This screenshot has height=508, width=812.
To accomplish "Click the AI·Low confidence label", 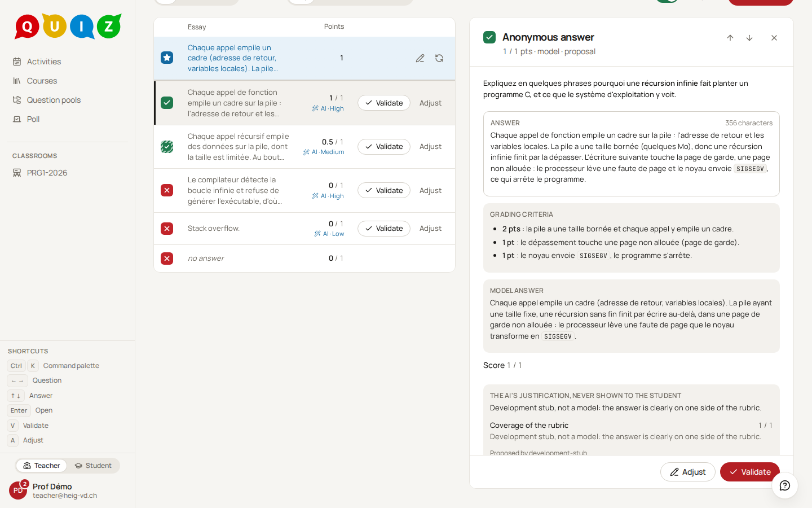I will 329,234.
